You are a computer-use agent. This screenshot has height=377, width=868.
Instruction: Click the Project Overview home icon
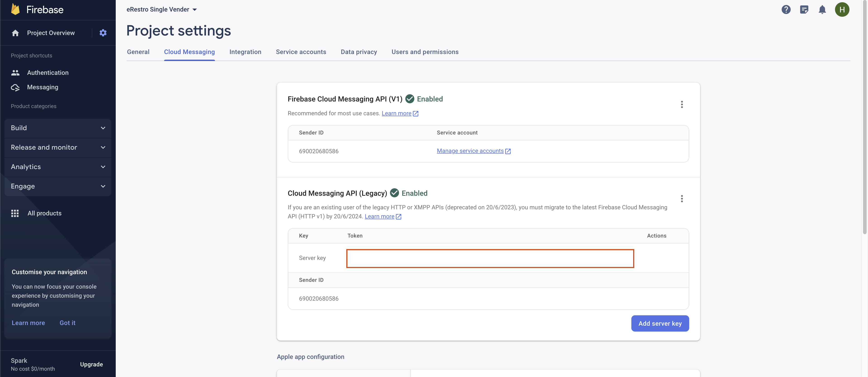(15, 33)
